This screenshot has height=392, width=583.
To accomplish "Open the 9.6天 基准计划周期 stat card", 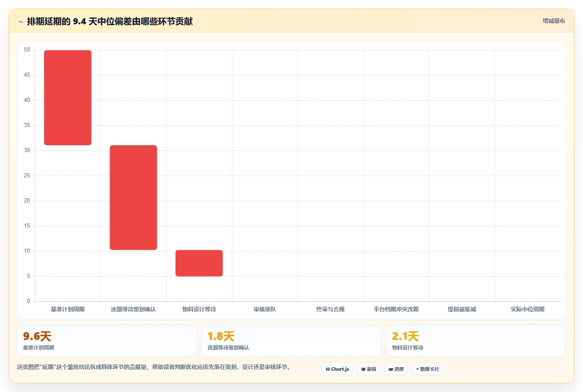I will [107, 340].
